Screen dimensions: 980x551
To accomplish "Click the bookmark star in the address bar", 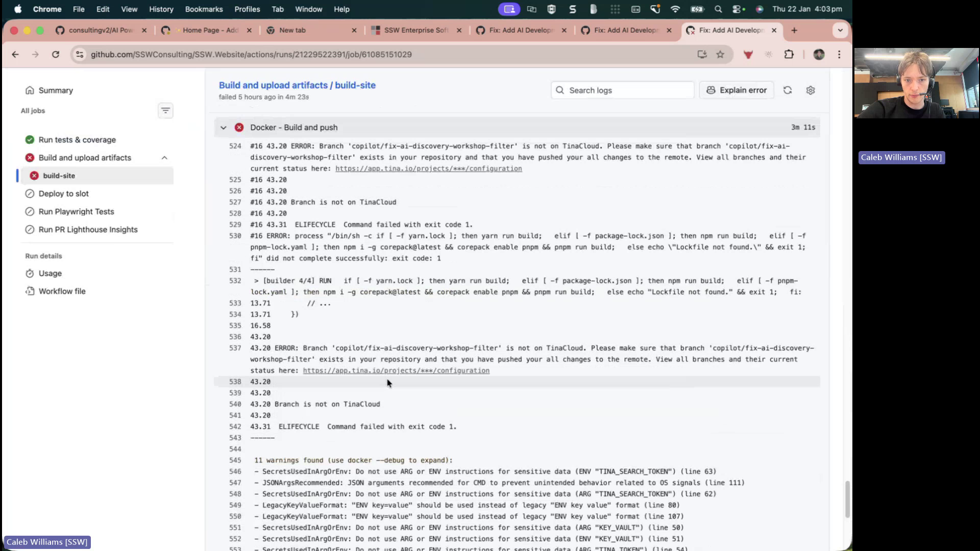I will (720, 54).
